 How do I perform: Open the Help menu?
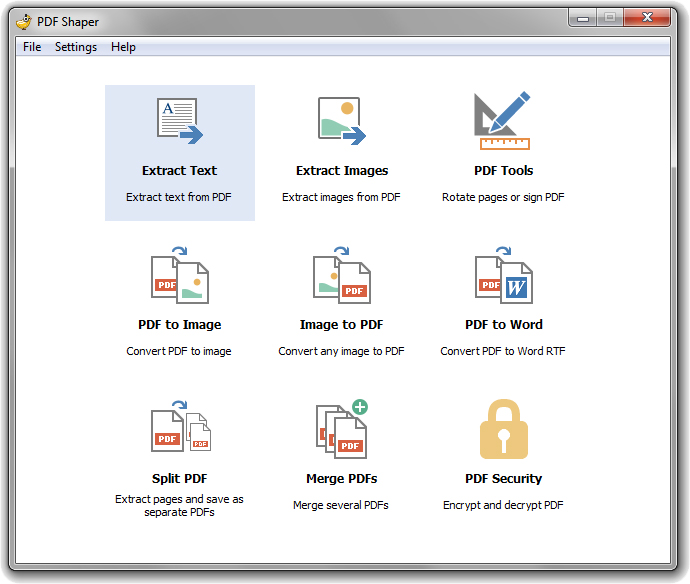(123, 47)
